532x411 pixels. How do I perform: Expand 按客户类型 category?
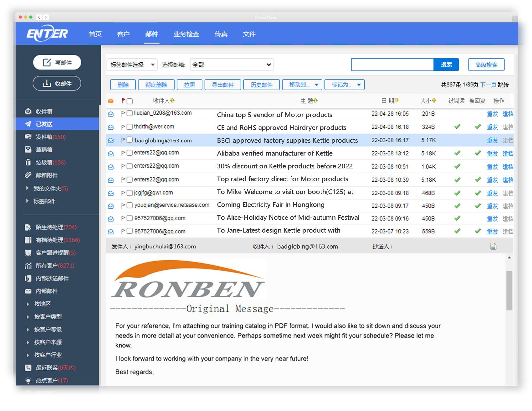point(28,317)
